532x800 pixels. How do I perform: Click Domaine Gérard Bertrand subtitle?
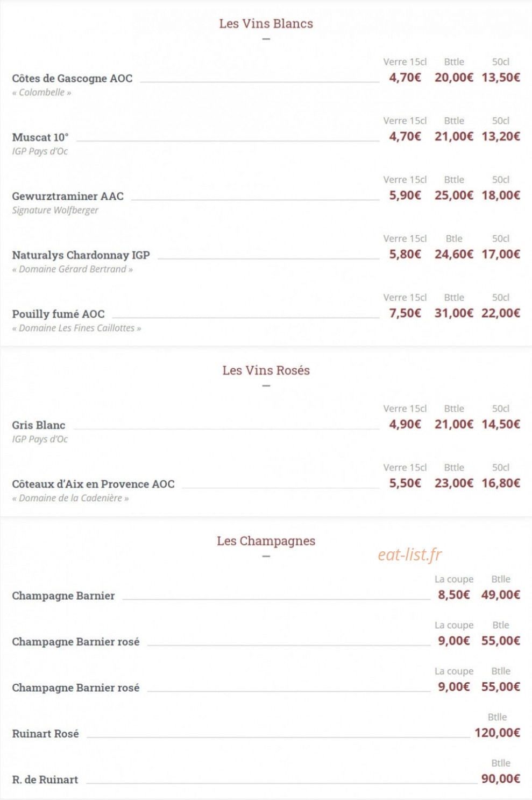click(x=72, y=269)
